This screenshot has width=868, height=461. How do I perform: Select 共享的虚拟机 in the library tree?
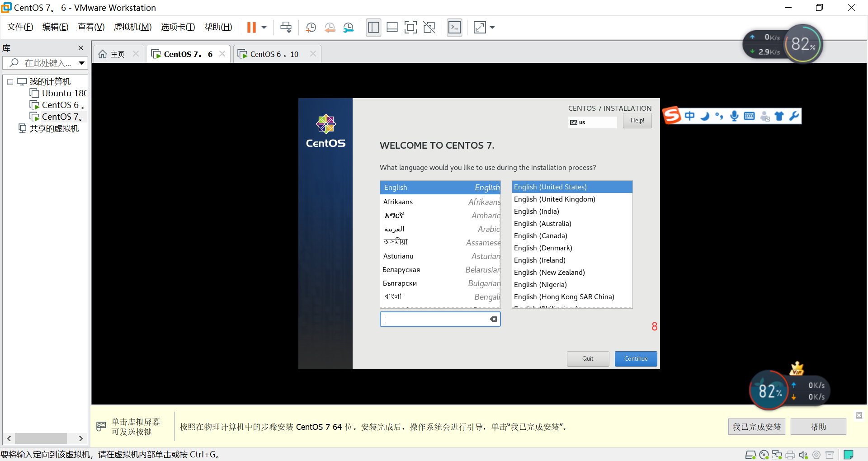pos(49,128)
